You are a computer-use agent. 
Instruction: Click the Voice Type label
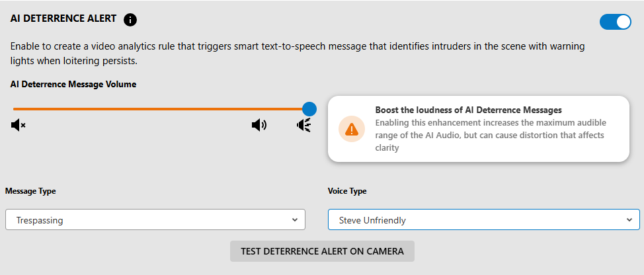tap(347, 191)
